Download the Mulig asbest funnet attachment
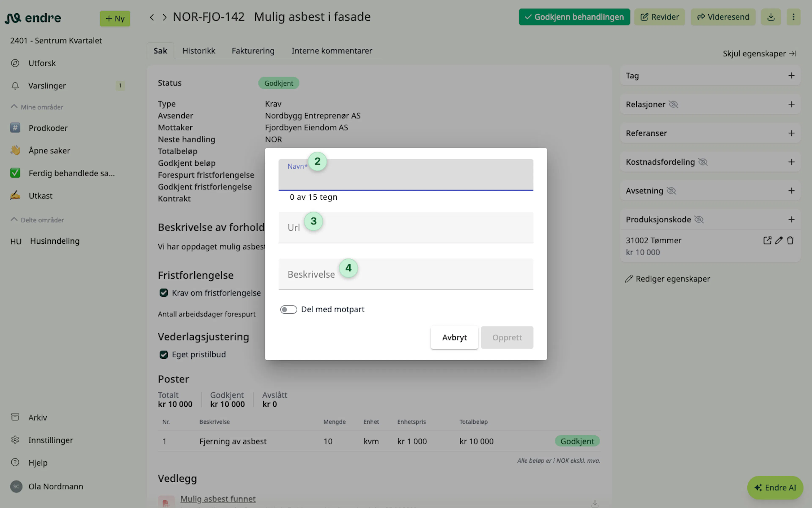This screenshot has height=508, width=812. (x=595, y=503)
